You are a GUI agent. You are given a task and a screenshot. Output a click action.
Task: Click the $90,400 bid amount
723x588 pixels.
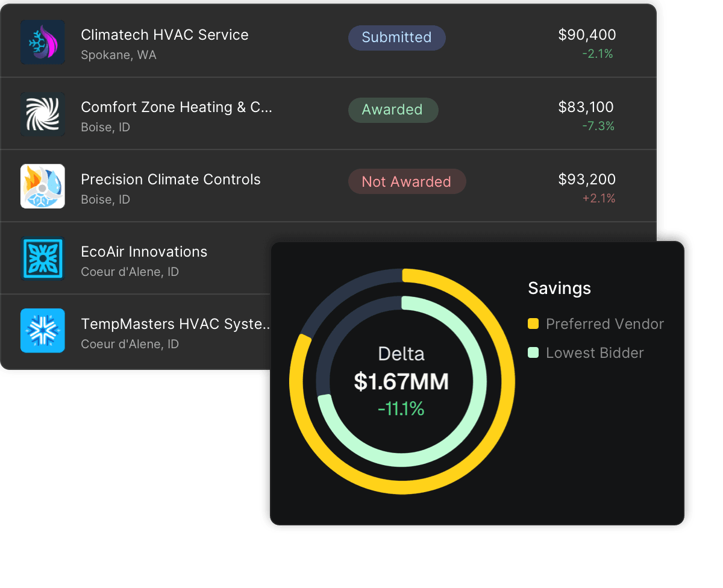(x=587, y=35)
